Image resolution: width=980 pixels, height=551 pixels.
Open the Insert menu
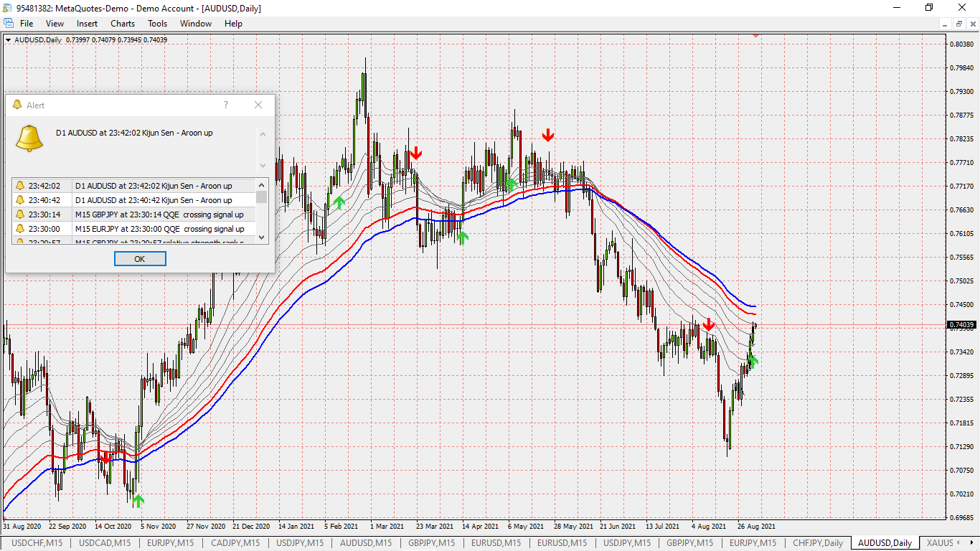(87, 24)
